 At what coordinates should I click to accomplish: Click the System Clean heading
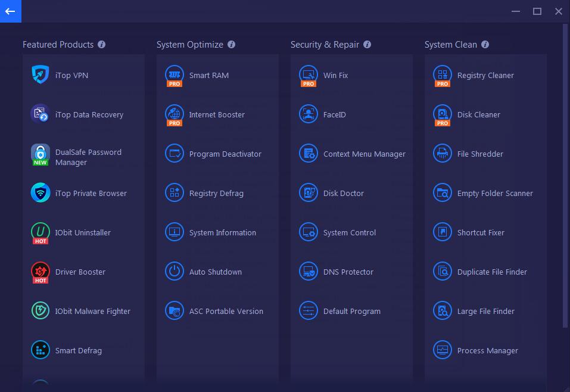(x=451, y=44)
